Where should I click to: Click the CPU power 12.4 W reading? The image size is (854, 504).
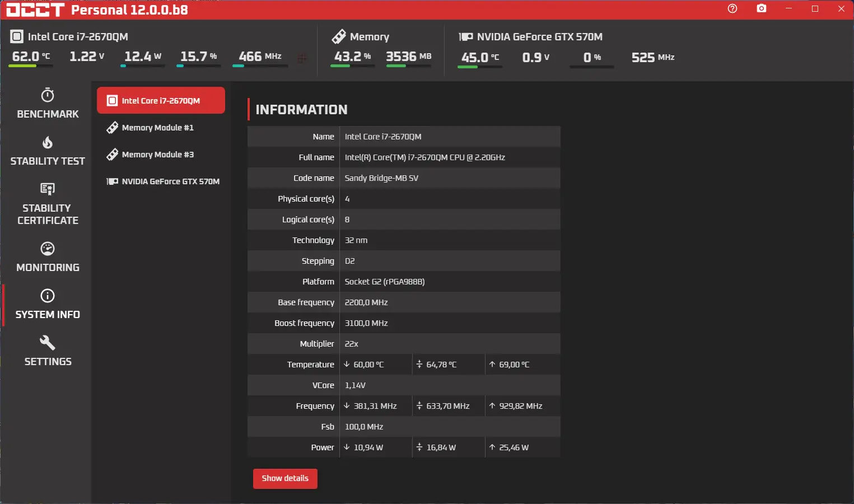143,57
